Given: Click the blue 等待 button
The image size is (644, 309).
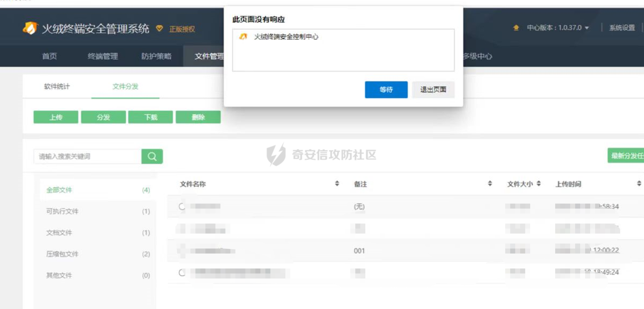Looking at the screenshot, I should click(386, 90).
